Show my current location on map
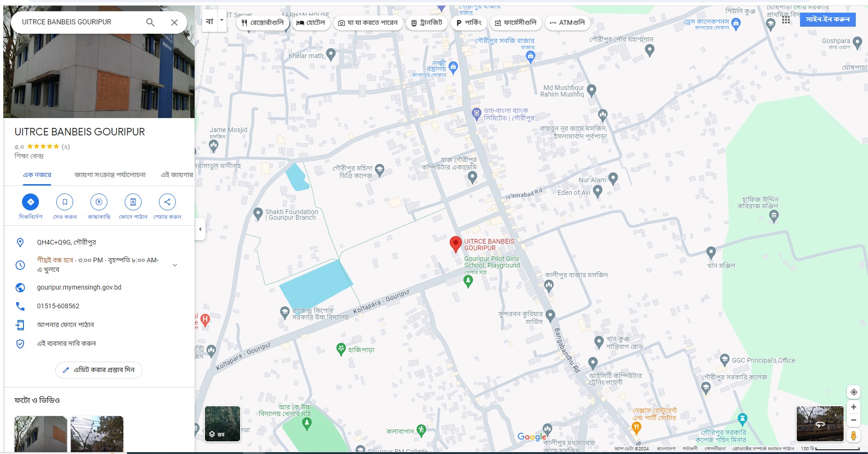This screenshot has width=868, height=454. pos(853,392)
